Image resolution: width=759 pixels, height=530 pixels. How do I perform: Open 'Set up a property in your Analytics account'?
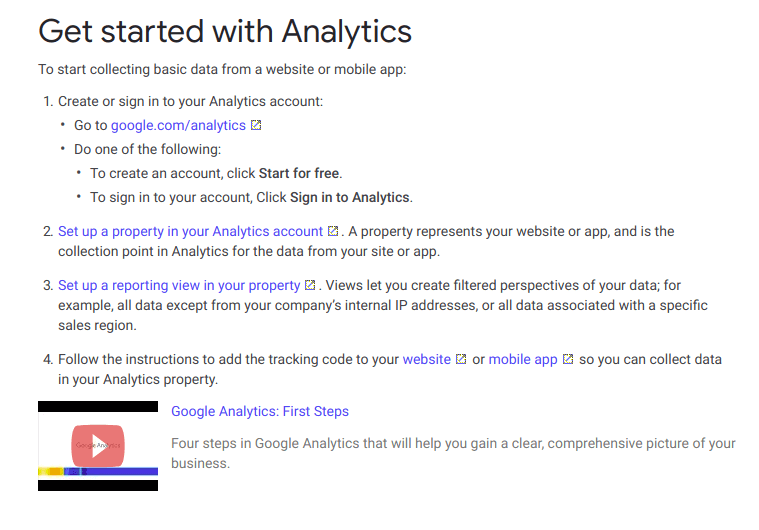pyautogui.click(x=190, y=232)
